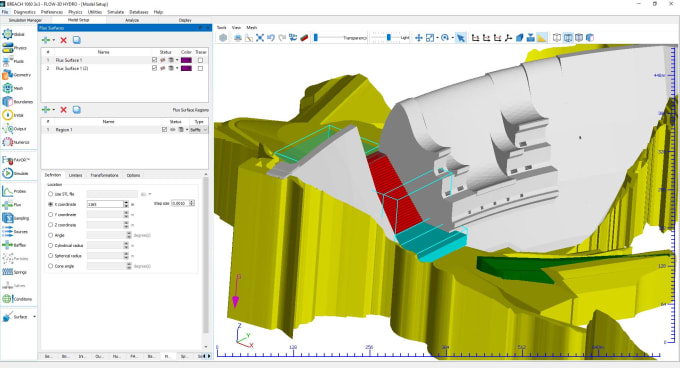Click the Simulate sidebar icon

click(8, 173)
